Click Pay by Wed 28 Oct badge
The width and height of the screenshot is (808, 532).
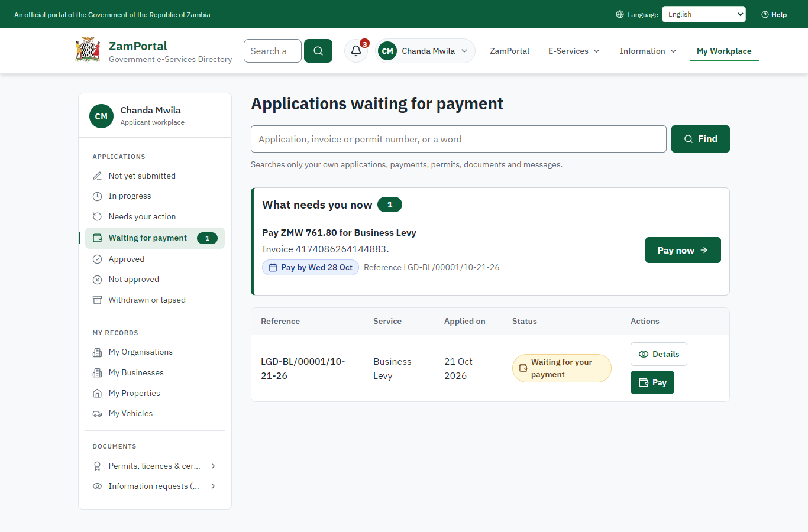(311, 268)
